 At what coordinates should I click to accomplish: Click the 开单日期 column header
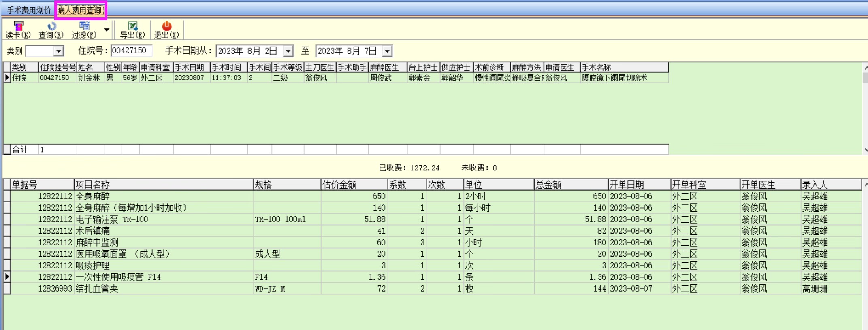(x=639, y=185)
